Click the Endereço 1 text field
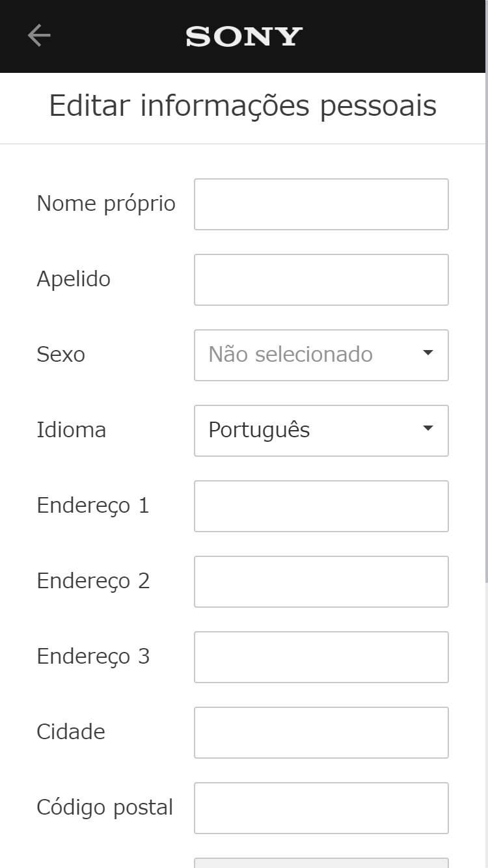 pyautogui.click(x=321, y=506)
